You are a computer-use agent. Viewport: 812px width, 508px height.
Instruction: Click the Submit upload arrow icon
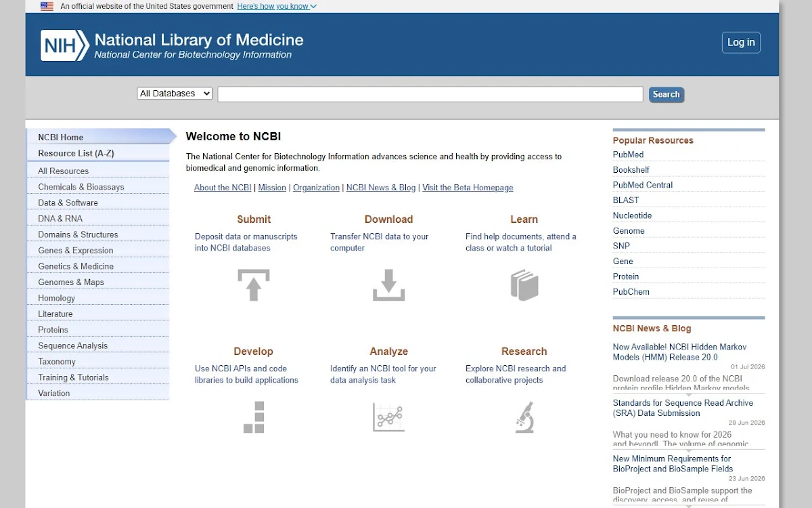coord(254,285)
